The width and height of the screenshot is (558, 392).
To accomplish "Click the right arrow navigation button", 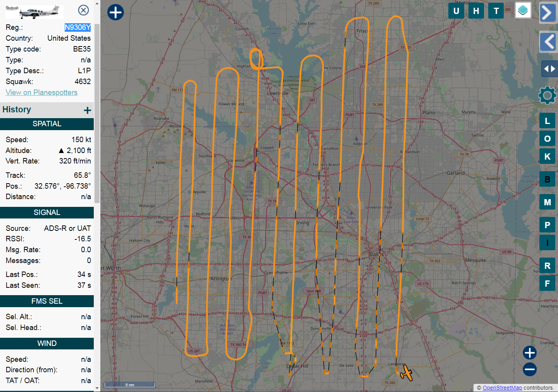I will pos(547,13).
